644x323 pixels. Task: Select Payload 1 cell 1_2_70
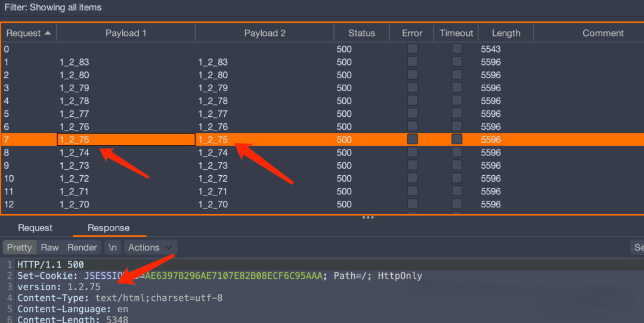pos(75,204)
